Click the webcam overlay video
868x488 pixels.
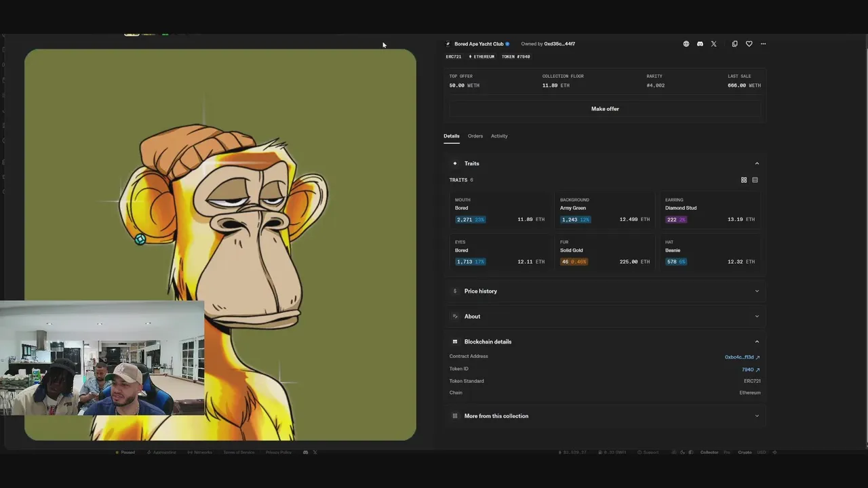tap(102, 358)
